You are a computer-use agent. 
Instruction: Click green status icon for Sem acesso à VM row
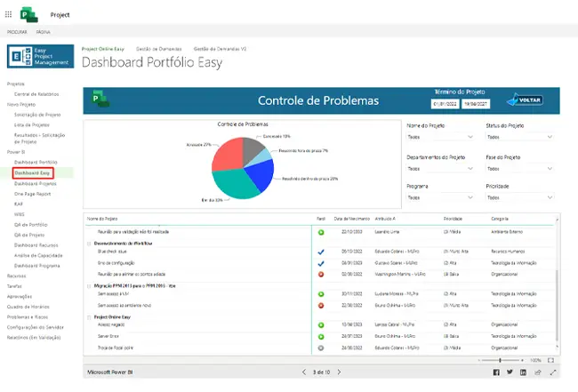click(321, 294)
